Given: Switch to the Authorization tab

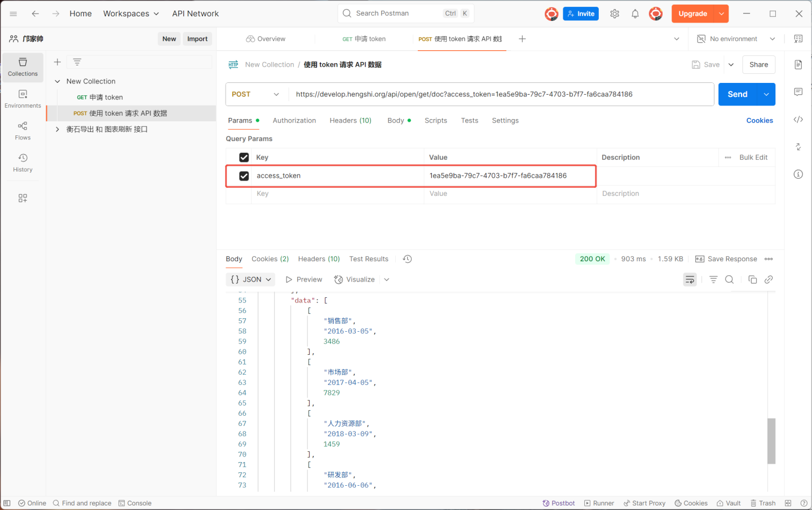Looking at the screenshot, I should pos(294,121).
